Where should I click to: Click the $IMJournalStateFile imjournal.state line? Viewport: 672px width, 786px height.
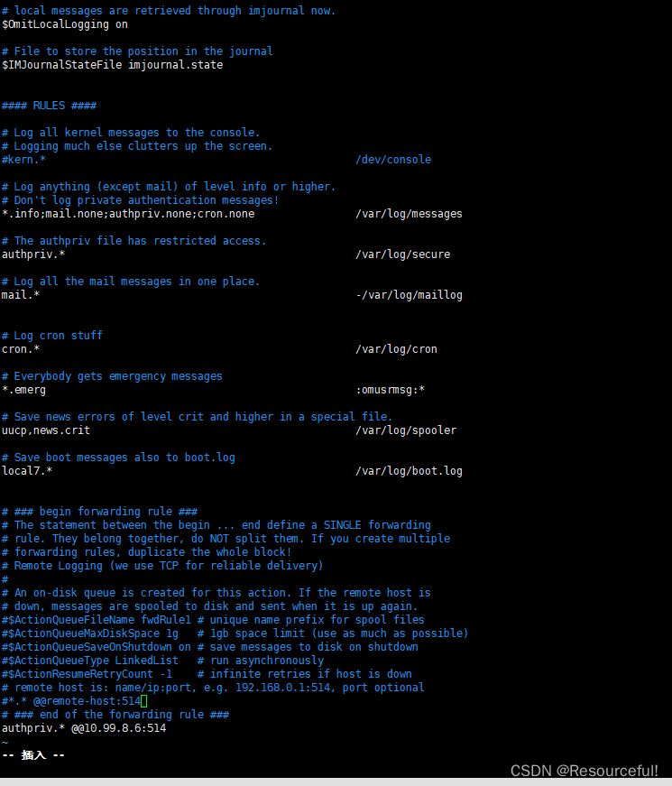[x=112, y=65]
